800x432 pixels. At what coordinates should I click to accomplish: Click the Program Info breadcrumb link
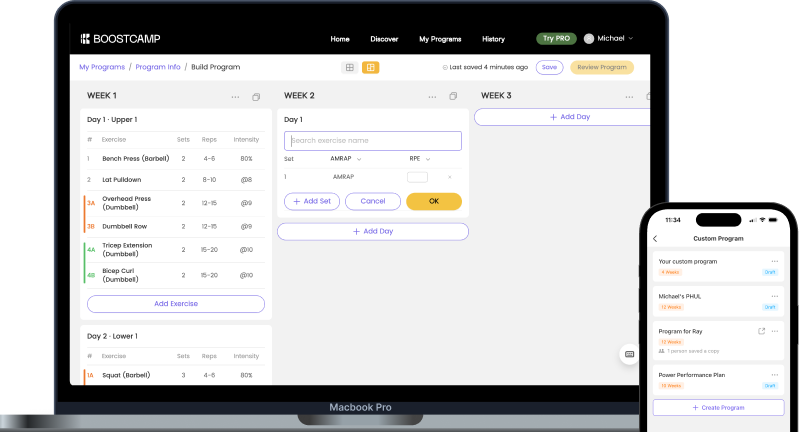(158, 67)
